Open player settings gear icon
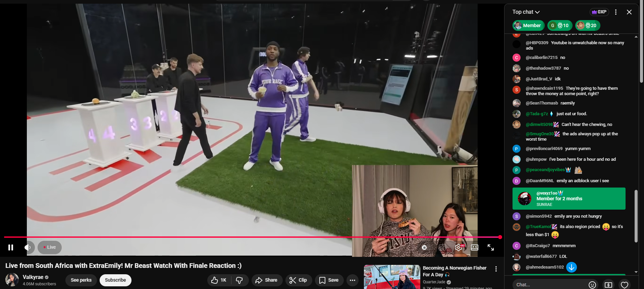Screen dimensions: 644x289 click(x=459, y=247)
